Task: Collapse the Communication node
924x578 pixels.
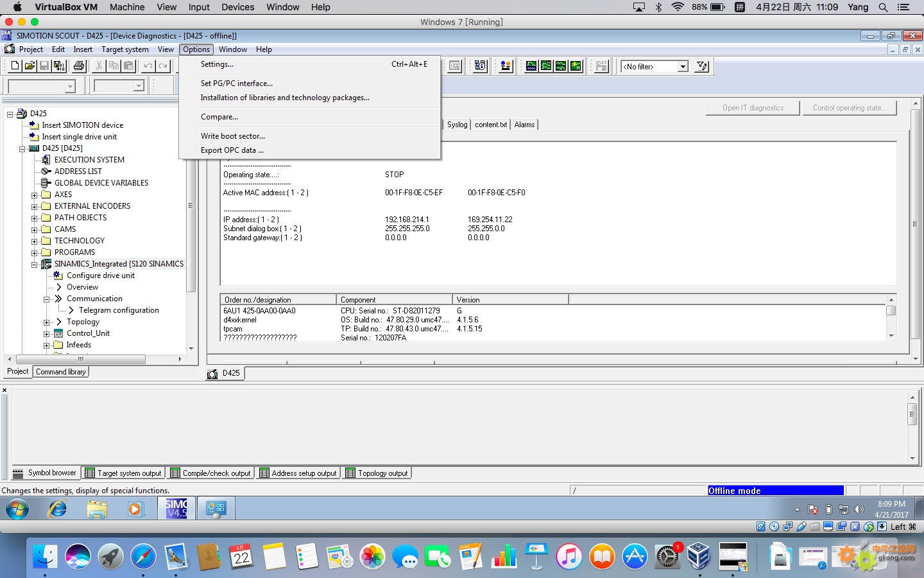Action: (47, 299)
